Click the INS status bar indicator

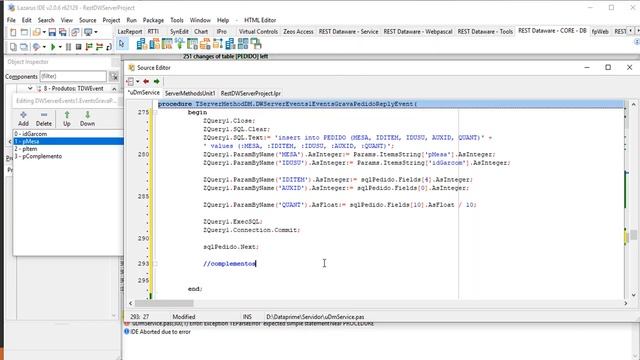tap(247, 317)
